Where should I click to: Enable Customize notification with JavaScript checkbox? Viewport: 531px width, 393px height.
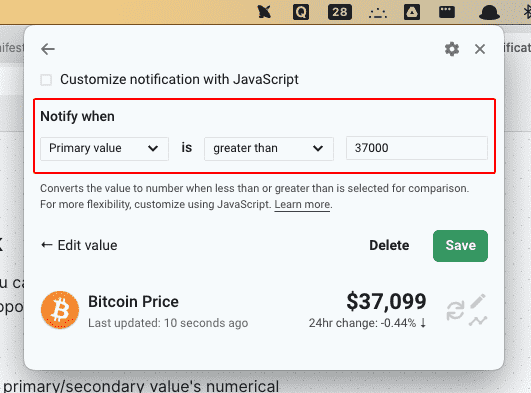[46, 80]
